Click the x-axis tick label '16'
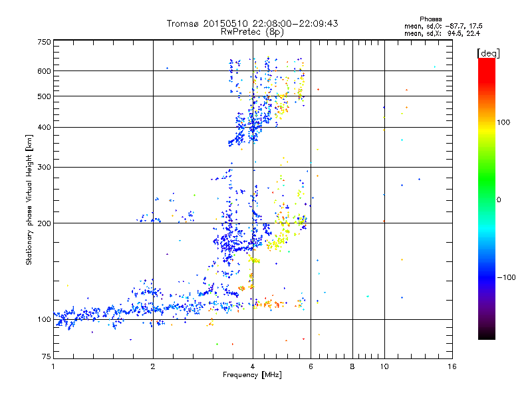 click(x=452, y=366)
